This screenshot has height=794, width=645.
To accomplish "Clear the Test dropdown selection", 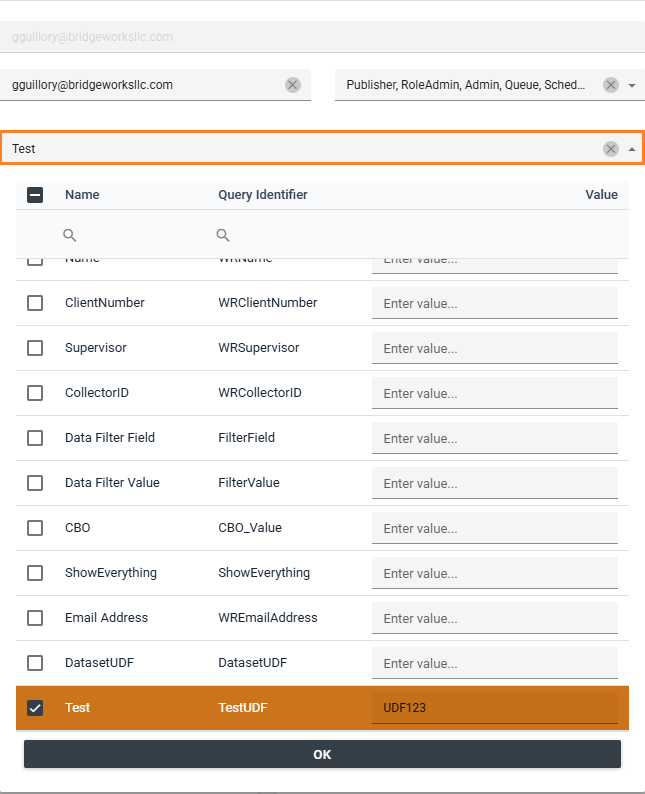I will tap(611, 148).
